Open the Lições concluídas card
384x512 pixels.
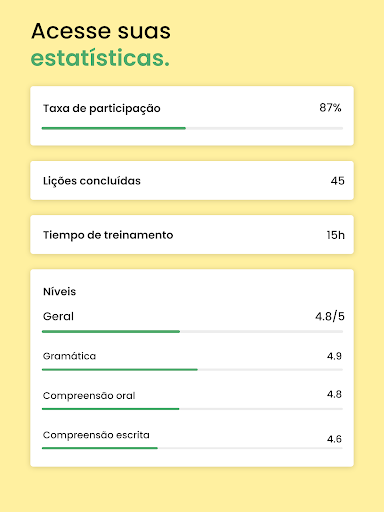tap(192, 181)
